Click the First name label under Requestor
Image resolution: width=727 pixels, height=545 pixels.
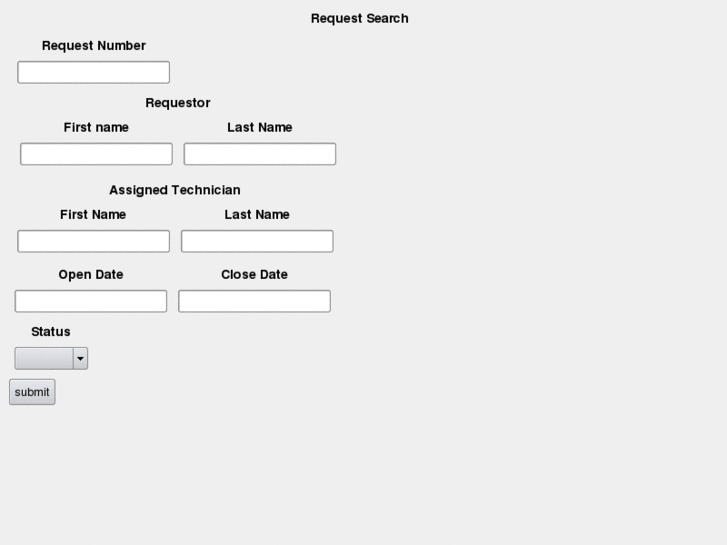click(x=96, y=127)
